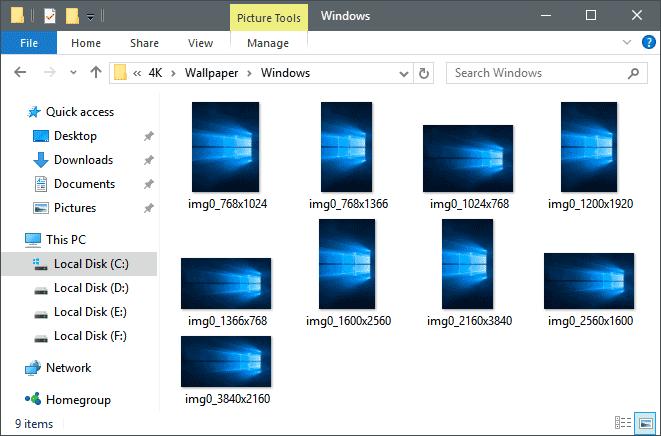The height and width of the screenshot is (436, 661).
Task: Click the New folder icon in title bar
Action: click(72, 16)
